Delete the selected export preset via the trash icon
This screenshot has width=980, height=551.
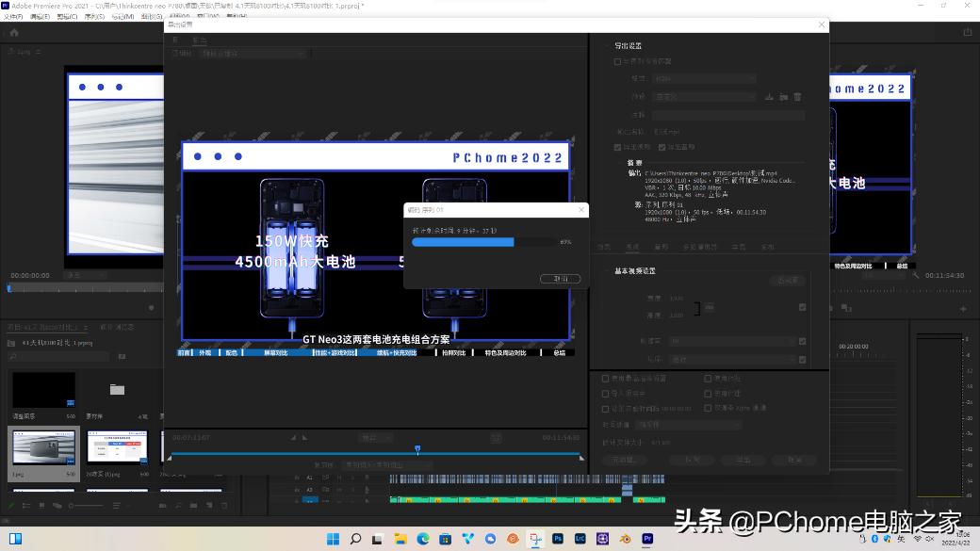tap(796, 96)
